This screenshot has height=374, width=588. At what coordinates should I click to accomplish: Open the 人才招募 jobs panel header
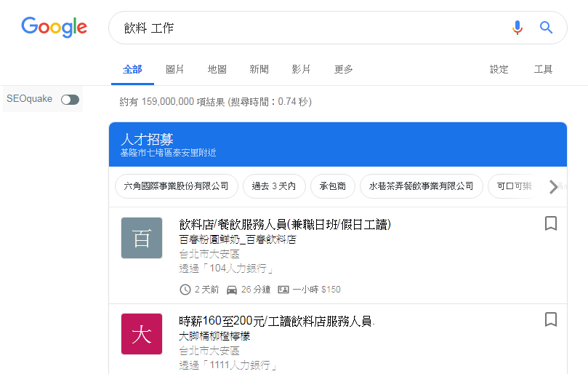(337, 144)
